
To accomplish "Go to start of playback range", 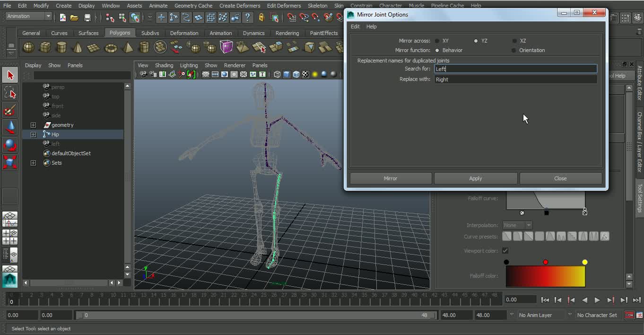I will coord(545,300).
